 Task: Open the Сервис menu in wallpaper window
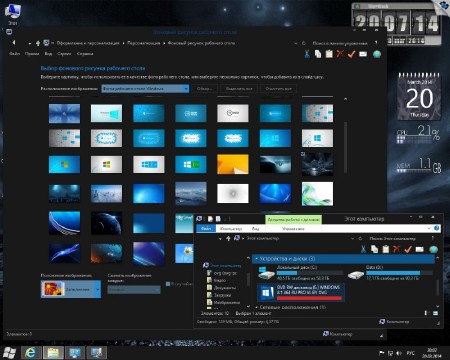(64, 54)
